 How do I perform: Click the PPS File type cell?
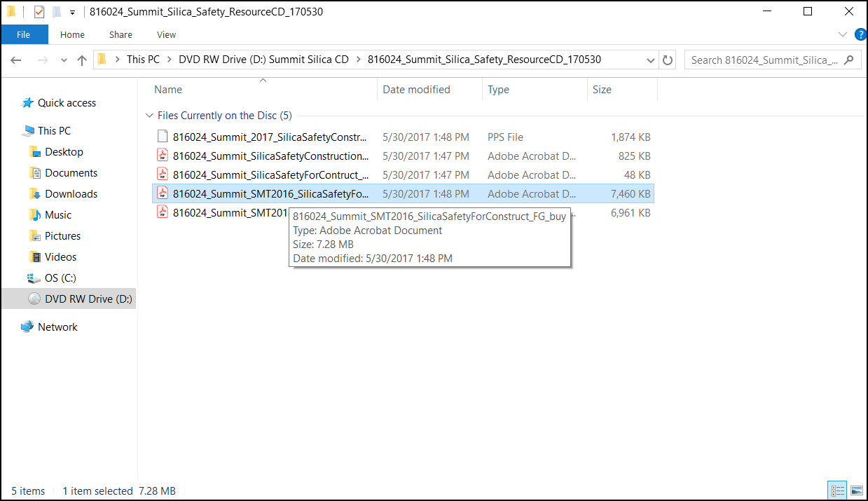tap(505, 137)
